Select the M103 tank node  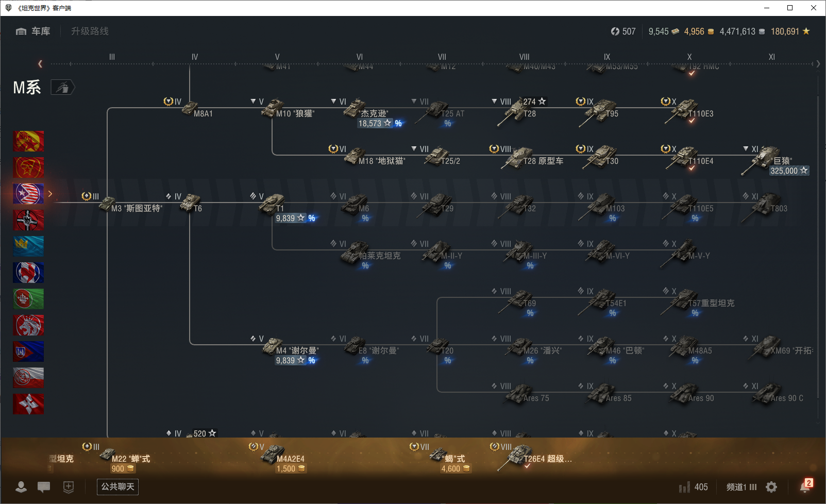[602, 207]
